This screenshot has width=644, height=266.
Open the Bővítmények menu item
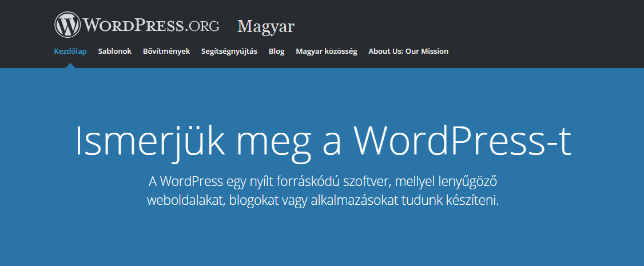pos(166,51)
